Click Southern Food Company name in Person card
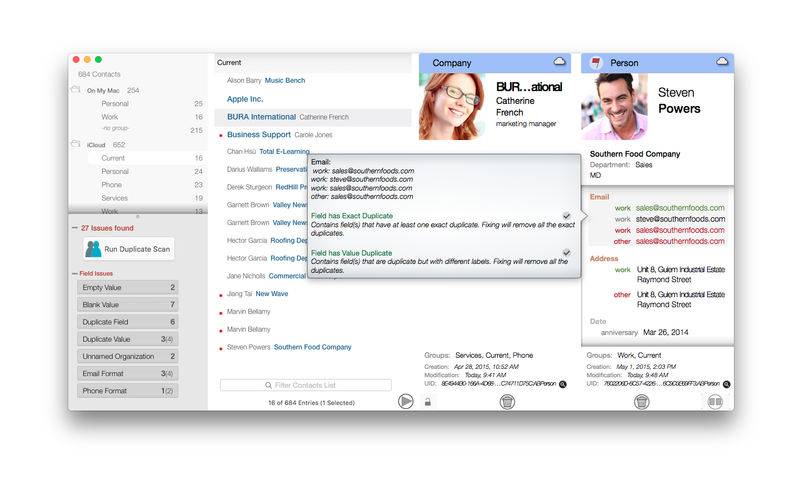The height and width of the screenshot is (500, 800). click(x=635, y=154)
